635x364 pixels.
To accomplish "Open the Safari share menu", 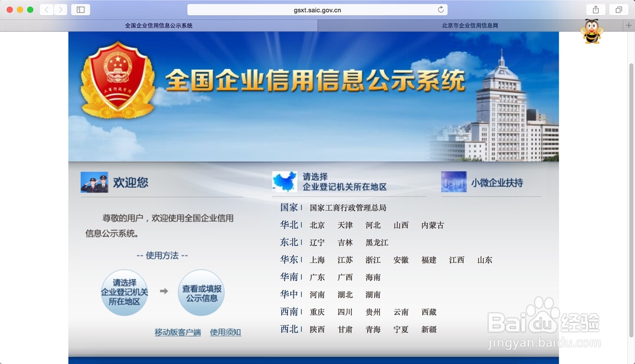I will click(x=596, y=10).
